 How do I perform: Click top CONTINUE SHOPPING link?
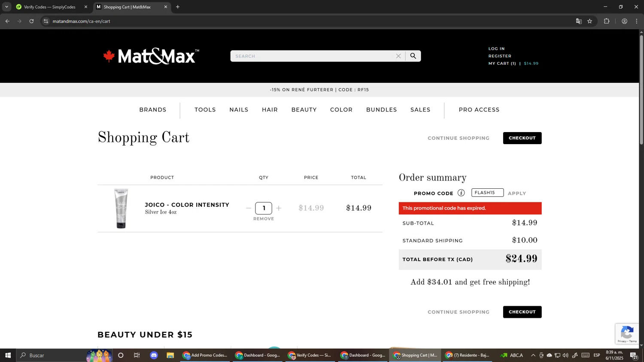coord(459,138)
